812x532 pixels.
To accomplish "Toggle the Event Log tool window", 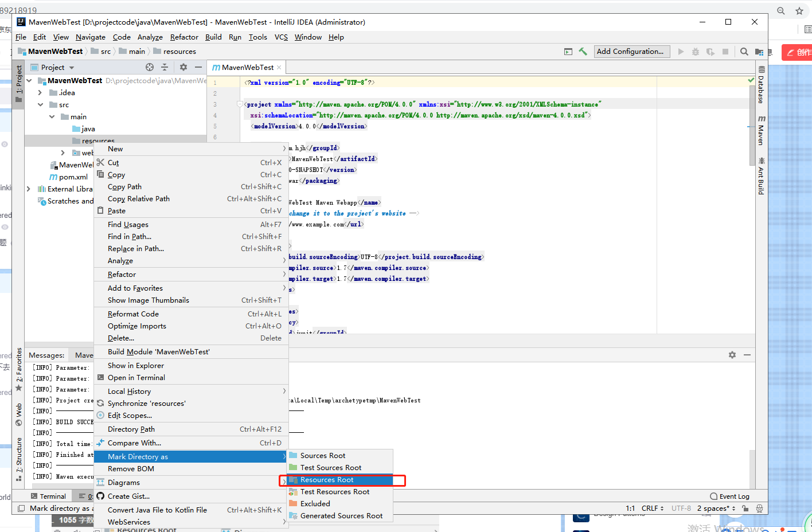I will pyautogui.click(x=730, y=496).
